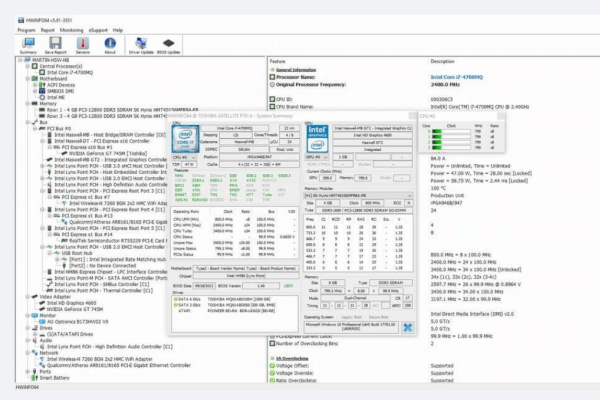Open the eSupport menu
The width and height of the screenshot is (600, 400).
tap(98, 30)
